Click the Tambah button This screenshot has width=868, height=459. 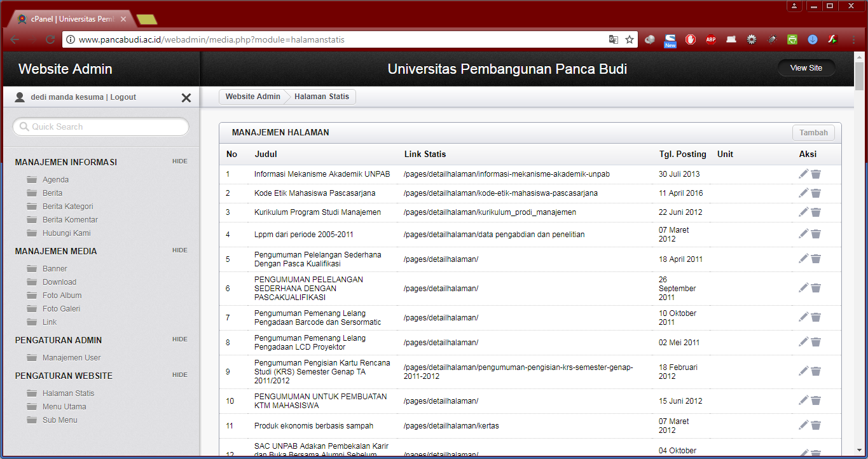813,133
